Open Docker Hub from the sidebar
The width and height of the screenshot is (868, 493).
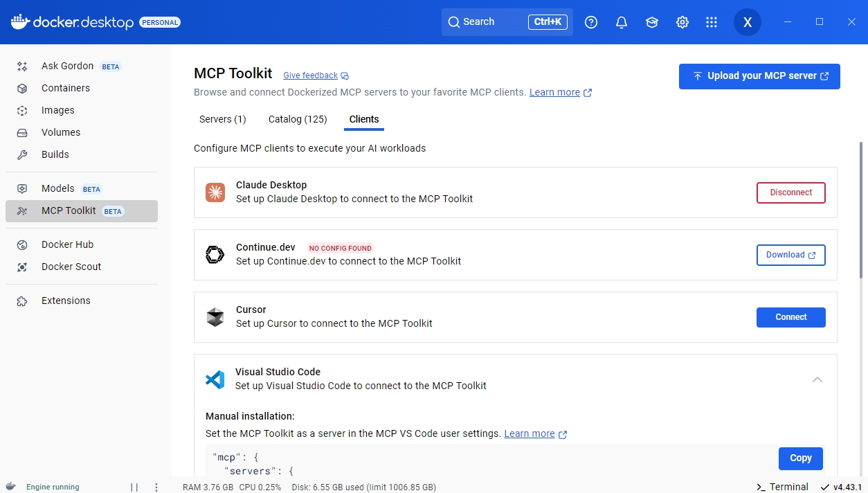pyautogui.click(x=81, y=244)
